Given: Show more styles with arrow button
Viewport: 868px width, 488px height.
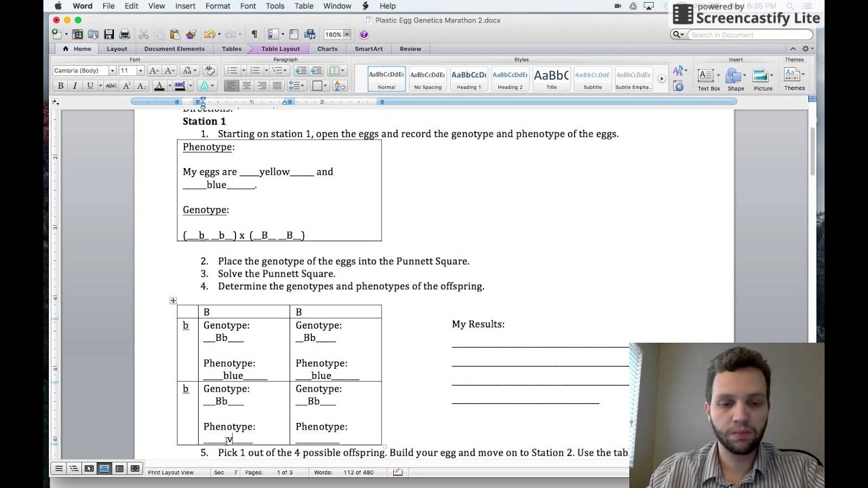Looking at the screenshot, I should pyautogui.click(x=662, y=79).
